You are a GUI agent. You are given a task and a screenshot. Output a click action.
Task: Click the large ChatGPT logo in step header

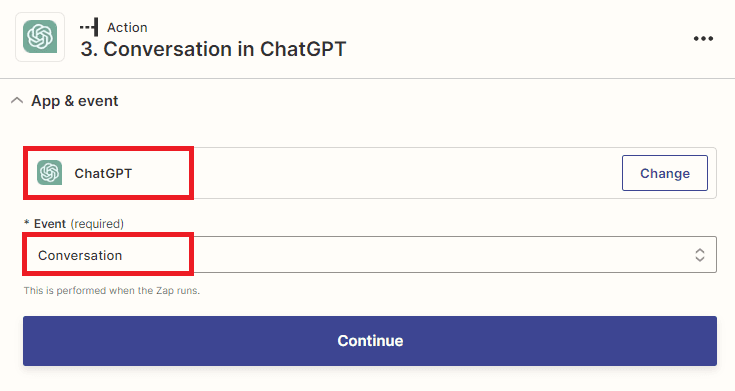pos(40,37)
